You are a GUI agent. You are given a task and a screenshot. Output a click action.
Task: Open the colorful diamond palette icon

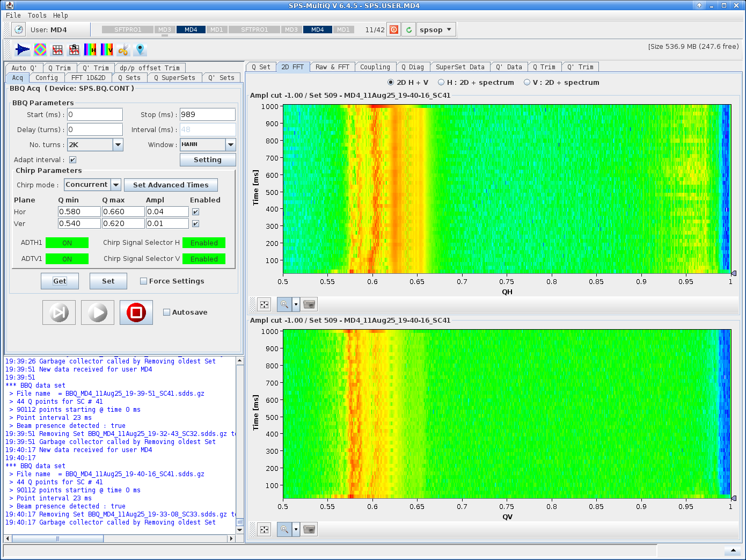40,49
